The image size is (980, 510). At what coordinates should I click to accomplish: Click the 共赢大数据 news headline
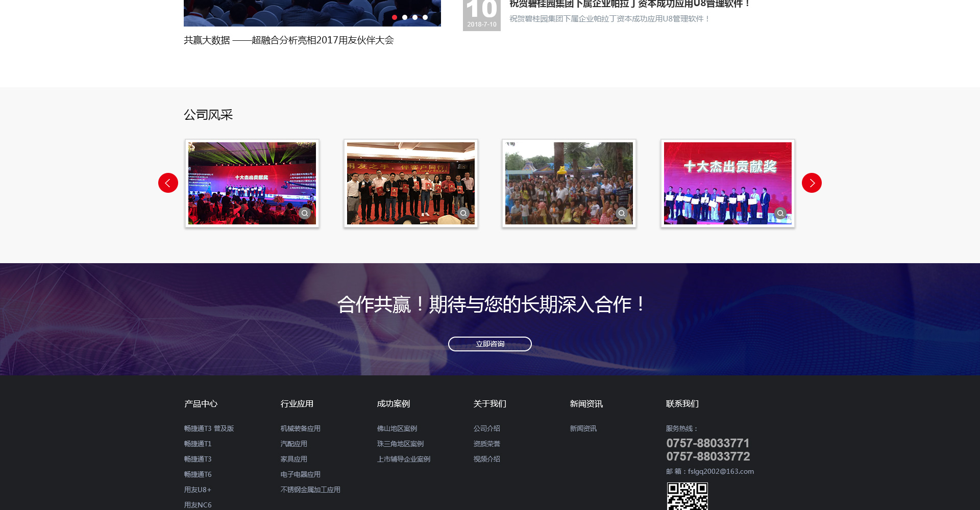(288, 40)
